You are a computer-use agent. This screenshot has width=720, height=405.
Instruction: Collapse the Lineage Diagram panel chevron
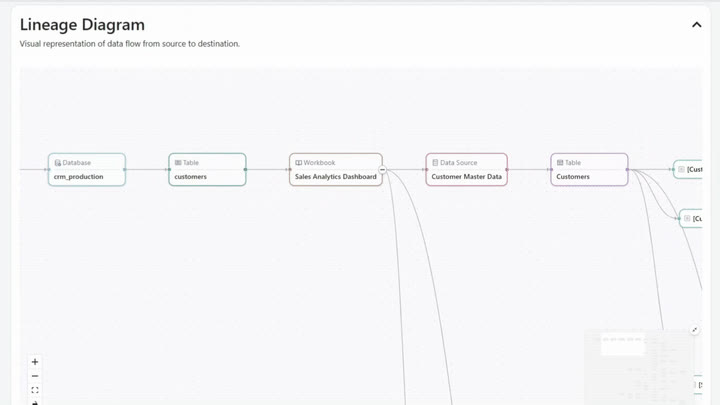click(x=696, y=25)
